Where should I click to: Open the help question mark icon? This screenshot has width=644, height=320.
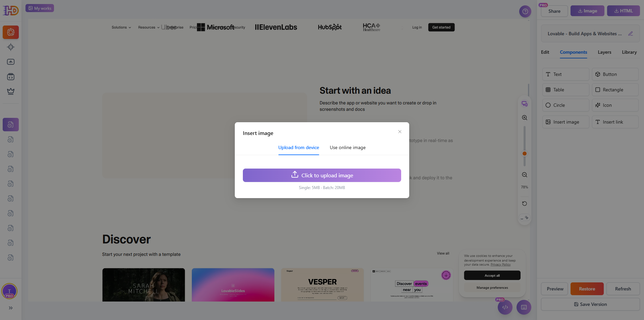525,11
